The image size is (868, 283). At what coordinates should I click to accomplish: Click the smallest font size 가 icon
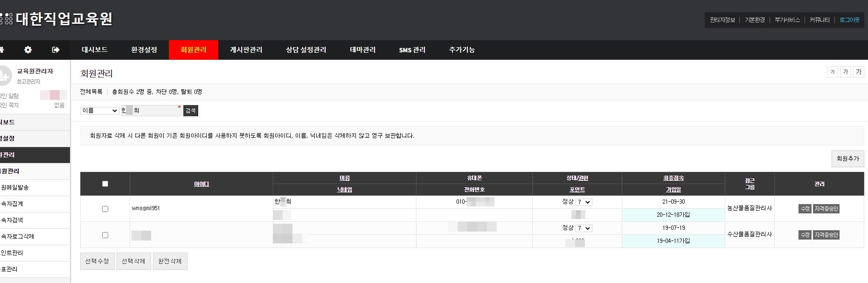(832, 72)
